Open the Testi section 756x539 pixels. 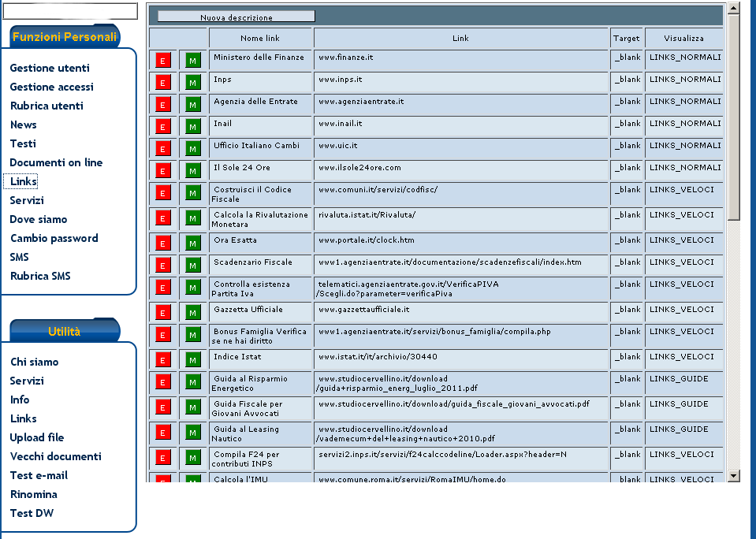tap(23, 143)
